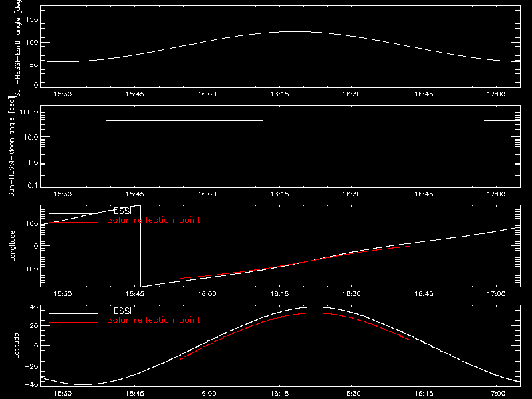Click tick value 20 on Latitude axis

pyautogui.click(x=35, y=326)
